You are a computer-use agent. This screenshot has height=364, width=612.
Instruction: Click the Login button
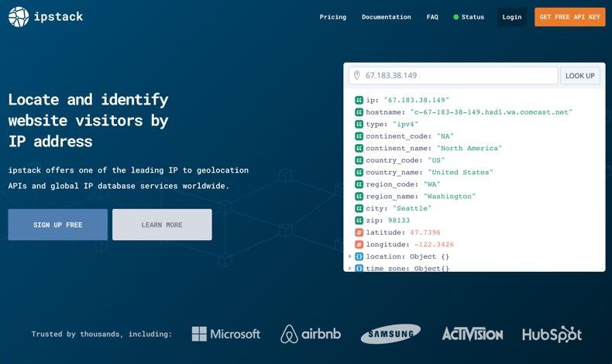(x=512, y=17)
